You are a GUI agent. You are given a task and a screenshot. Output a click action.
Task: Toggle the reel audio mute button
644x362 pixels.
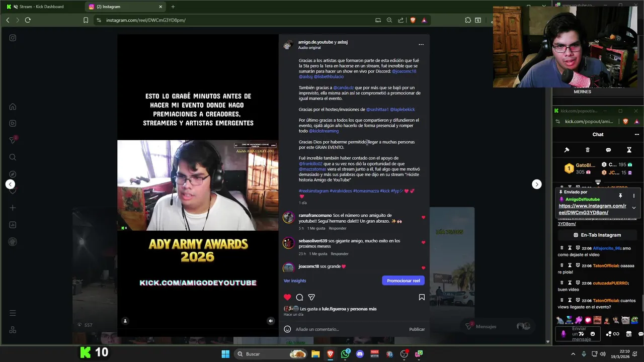coord(271,321)
